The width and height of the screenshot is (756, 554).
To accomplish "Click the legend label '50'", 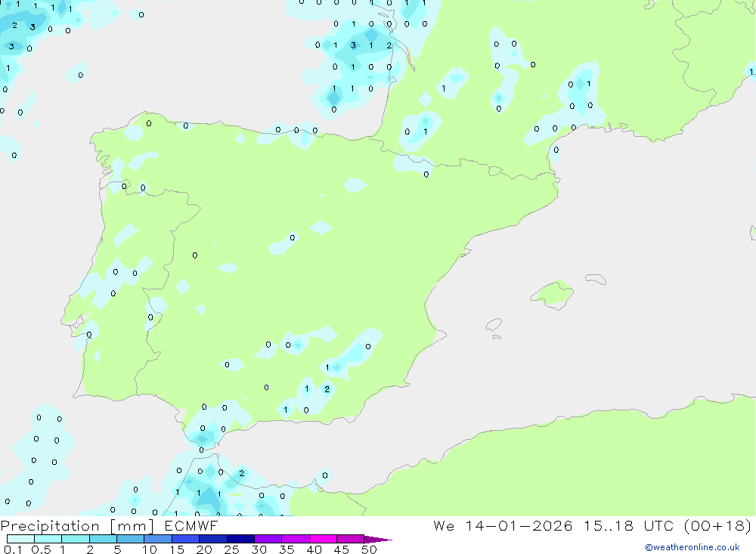I will pyautogui.click(x=369, y=549).
